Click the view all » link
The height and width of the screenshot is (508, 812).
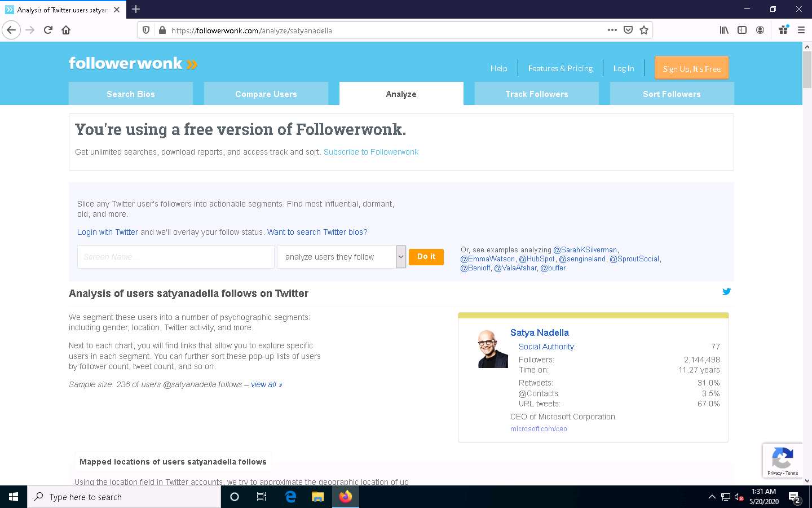(x=267, y=384)
